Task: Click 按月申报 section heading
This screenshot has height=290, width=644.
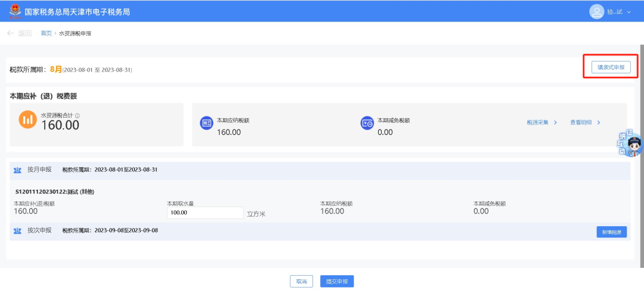Action: pyautogui.click(x=39, y=169)
